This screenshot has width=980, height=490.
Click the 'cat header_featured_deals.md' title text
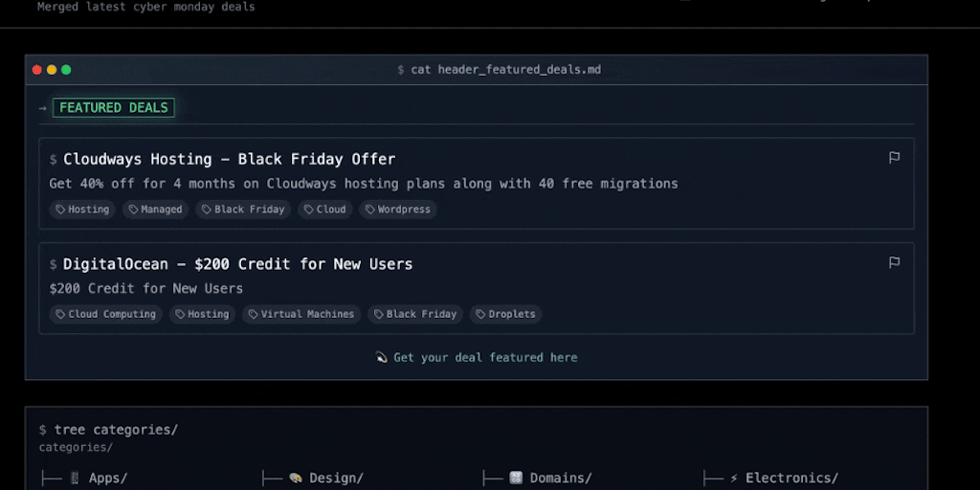505,69
